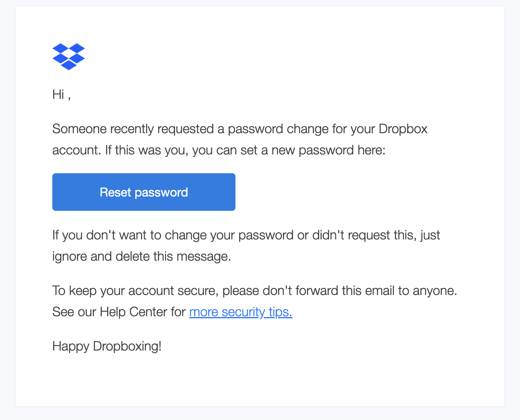Viewport: 520px width, 420px height.
Task: Click the Dropbox logo icon
Action: [69, 56]
